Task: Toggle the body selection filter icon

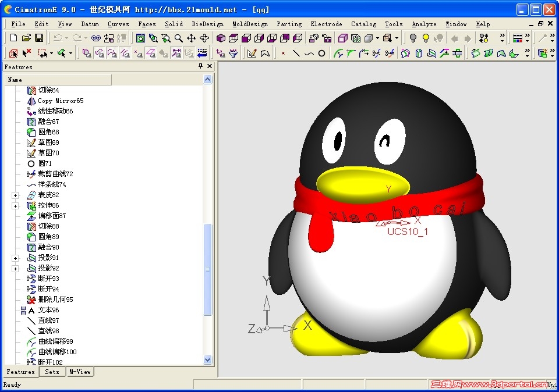Action: pyautogui.click(x=86, y=54)
